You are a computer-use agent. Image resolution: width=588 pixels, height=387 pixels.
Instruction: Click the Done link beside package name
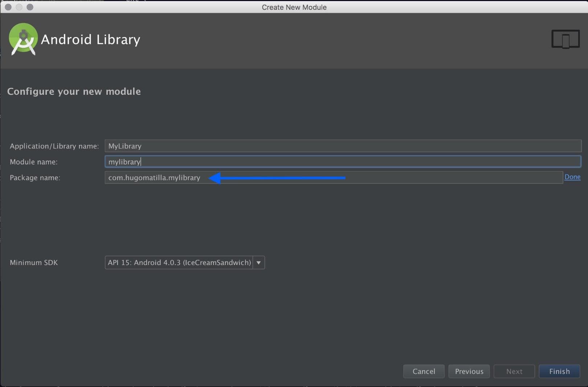tap(572, 177)
